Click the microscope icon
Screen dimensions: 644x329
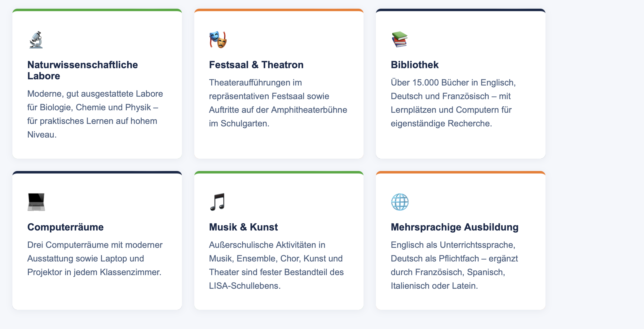(36, 40)
